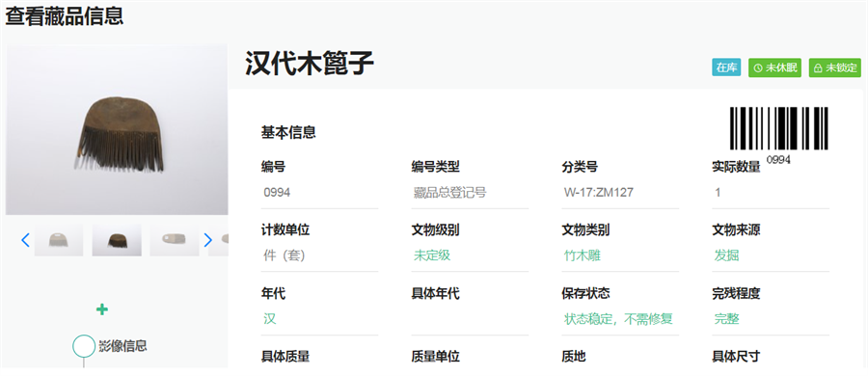
Task: Click the title 汉代木篦子
Action: (x=310, y=64)
